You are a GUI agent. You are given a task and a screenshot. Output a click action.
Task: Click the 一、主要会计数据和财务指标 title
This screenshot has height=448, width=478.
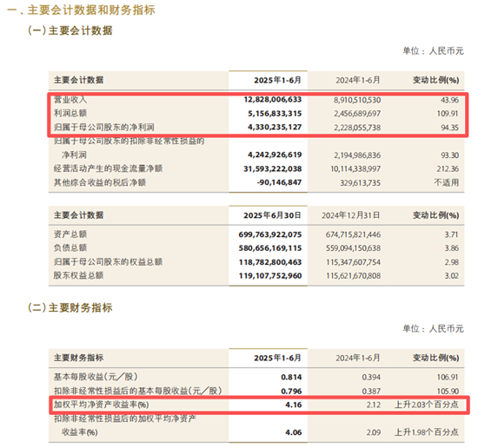click(x=81, y=10)
